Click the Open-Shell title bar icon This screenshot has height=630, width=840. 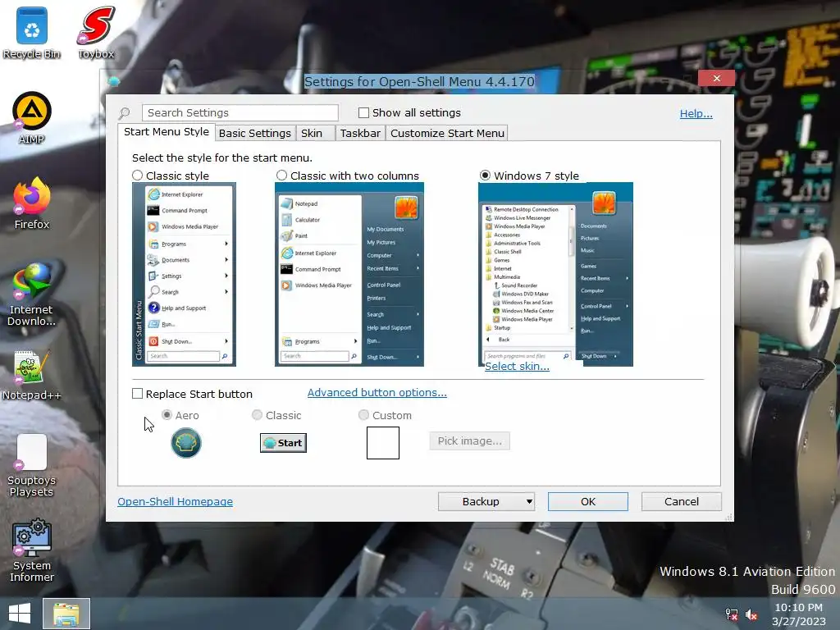(x=113, y=81)
